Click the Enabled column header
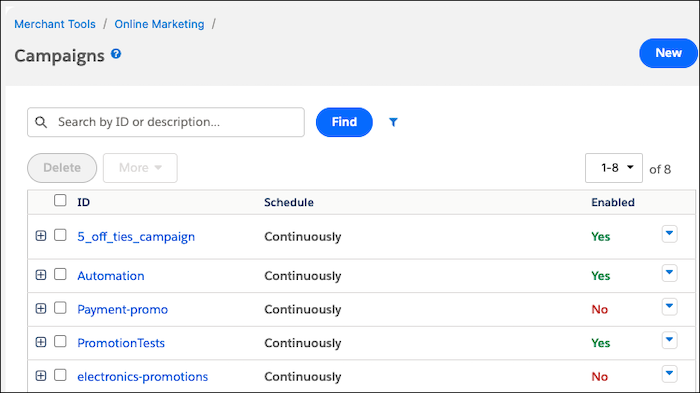This screenshot has height=393, width=700. pos(613,202)
